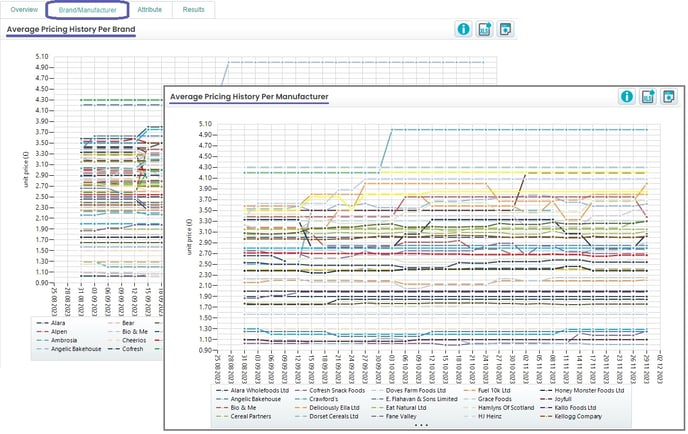Click Fuel 10k Ltd legend entry

click(x=487, y=390)
